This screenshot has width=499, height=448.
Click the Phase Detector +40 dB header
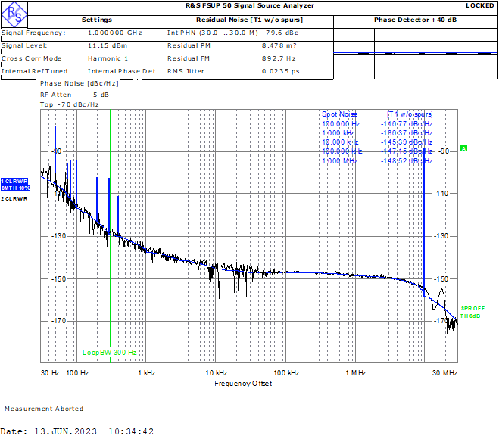click(415, 20)
